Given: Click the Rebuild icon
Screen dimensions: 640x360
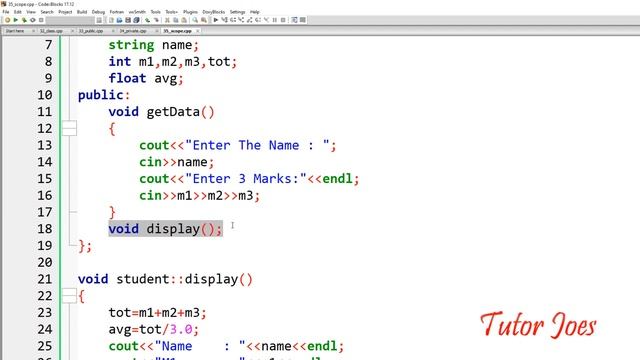Looking at the screenshot, I should [33, 20].
